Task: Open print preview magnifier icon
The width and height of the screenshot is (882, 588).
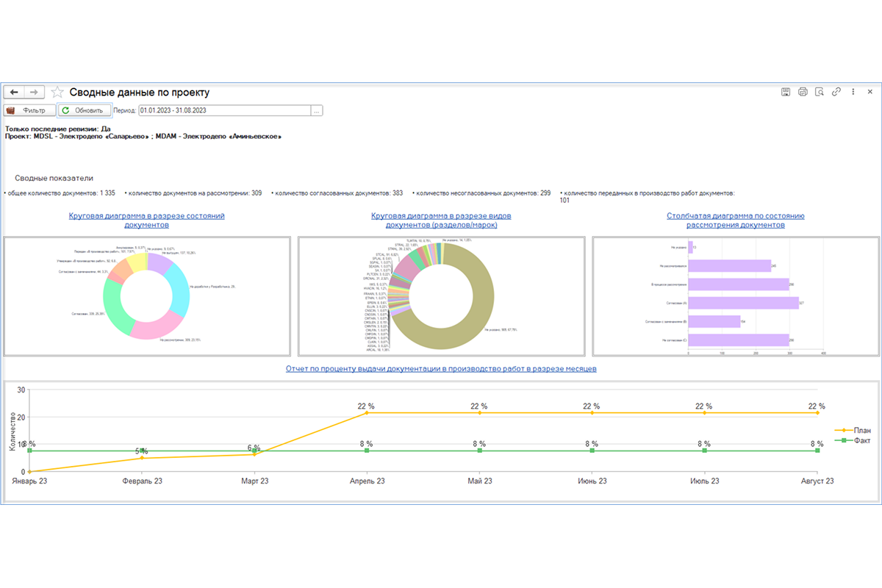Action: pyautogui.click(x=819, y=92)
